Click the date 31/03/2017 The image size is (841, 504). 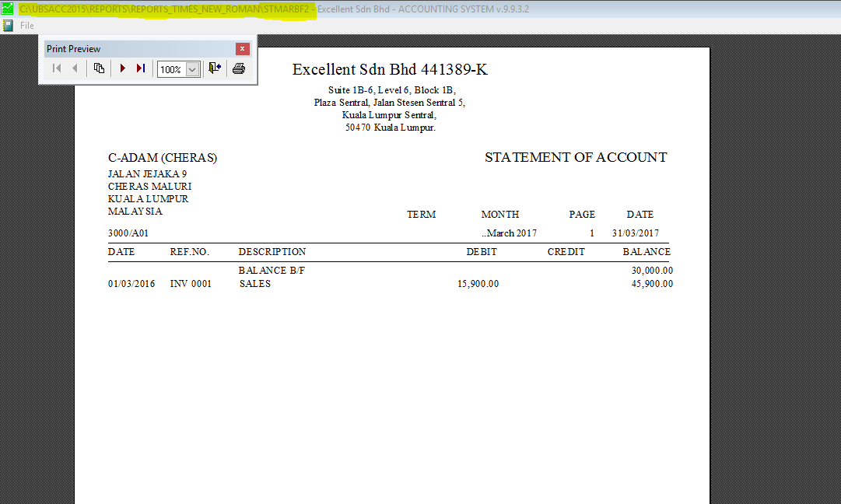click(636, 233)
